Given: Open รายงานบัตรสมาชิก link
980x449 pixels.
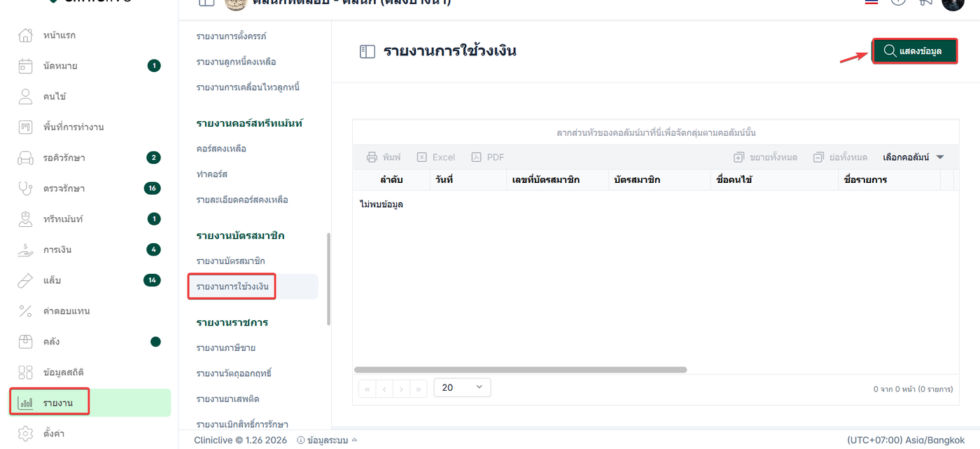Looking at the screenshot, I should coord(230,261).
